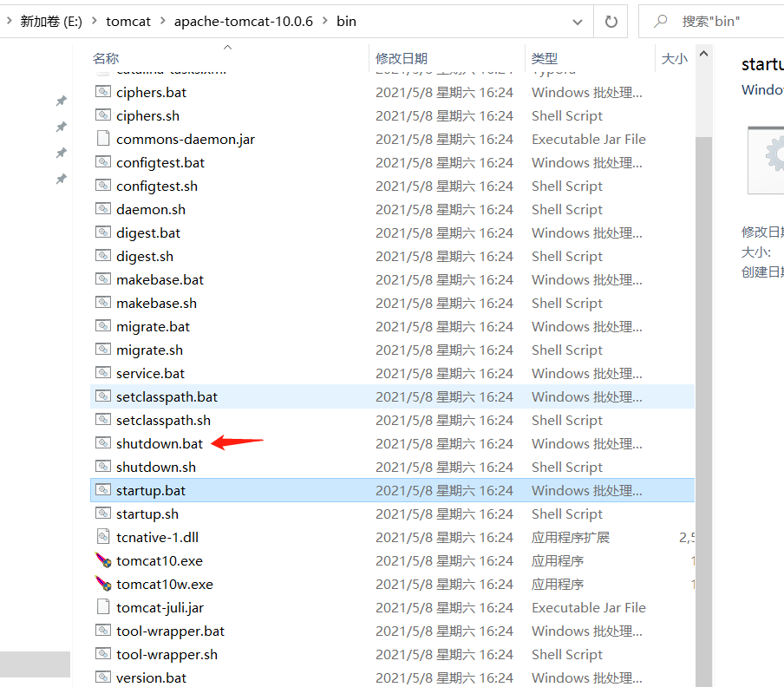Click the bin breadcrumb segment
This screenshot has height=687, width=784.
(x=347, y=21)
